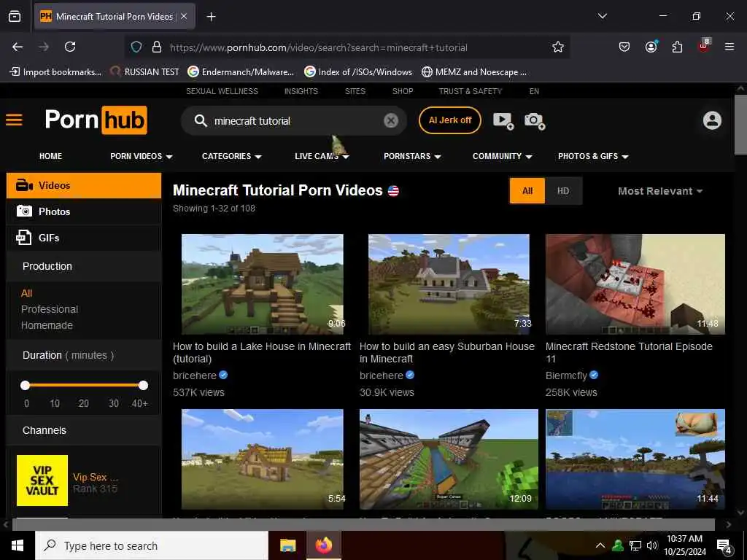747x560 pixels.
Task: Open the site hamburger menu
Action: coord(14,120)
